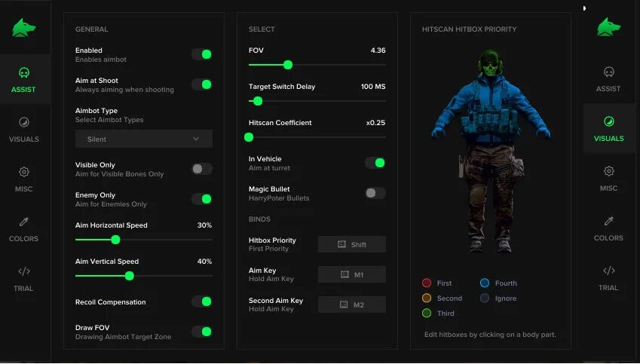Click the green wolf logo in left sidebar
This screenshot has width=640, height=364.
point(23,28)
